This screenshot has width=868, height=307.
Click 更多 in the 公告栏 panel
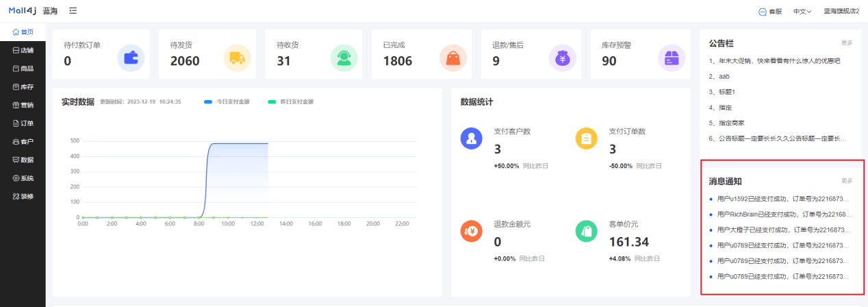(847, 42)
